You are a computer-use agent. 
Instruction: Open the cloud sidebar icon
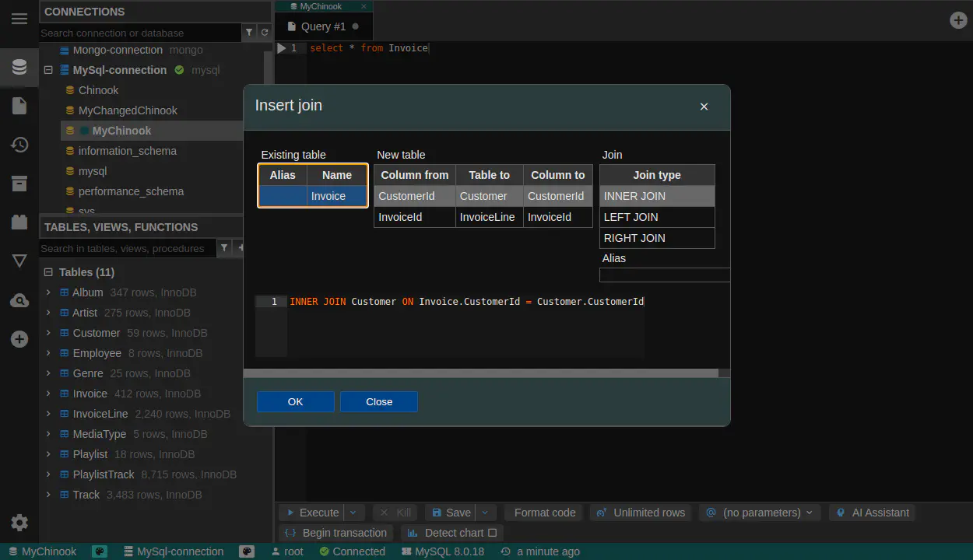click(19, 300)
